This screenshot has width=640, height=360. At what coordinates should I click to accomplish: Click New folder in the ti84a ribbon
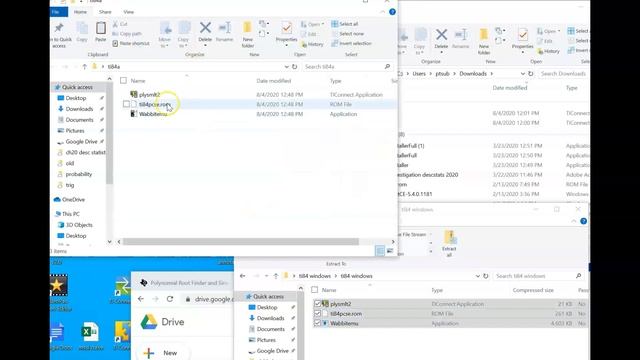247,34
